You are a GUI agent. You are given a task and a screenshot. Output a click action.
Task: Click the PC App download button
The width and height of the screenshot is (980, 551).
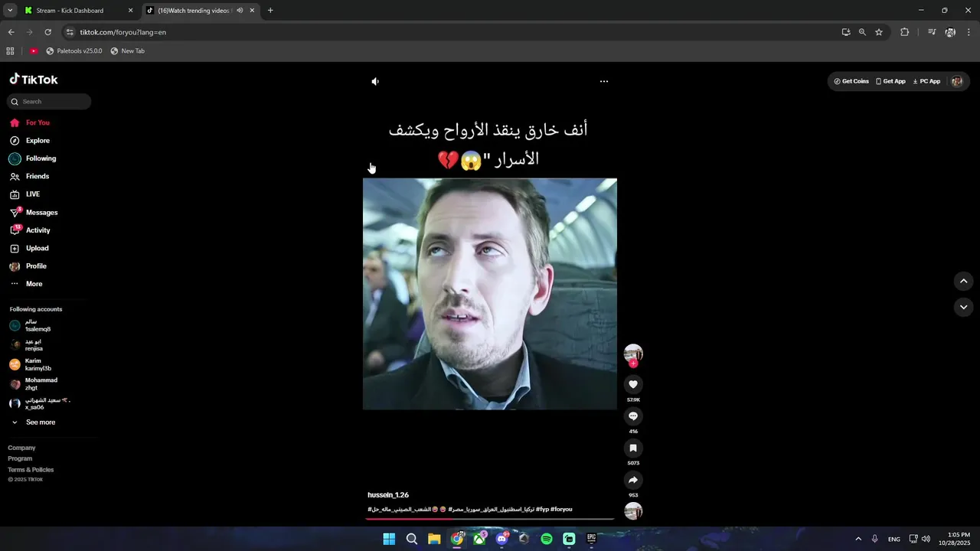pyautogui.click(x=926, y=81)
